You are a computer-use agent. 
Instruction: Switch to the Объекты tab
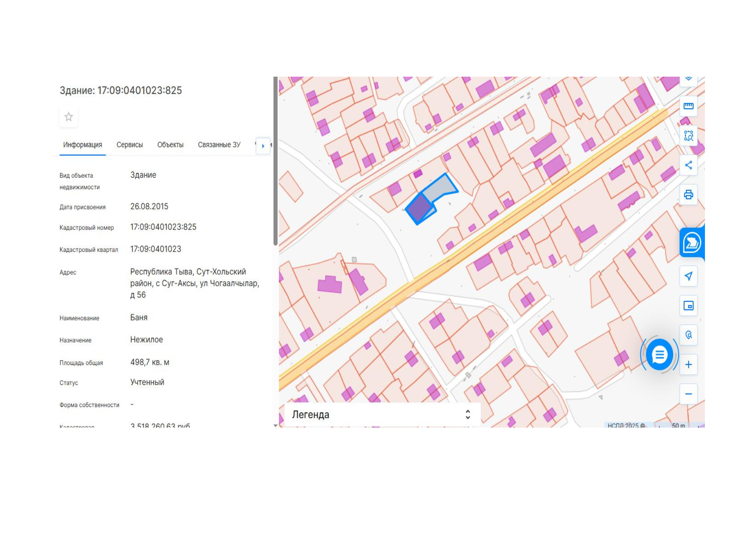(x=170, y=145)
